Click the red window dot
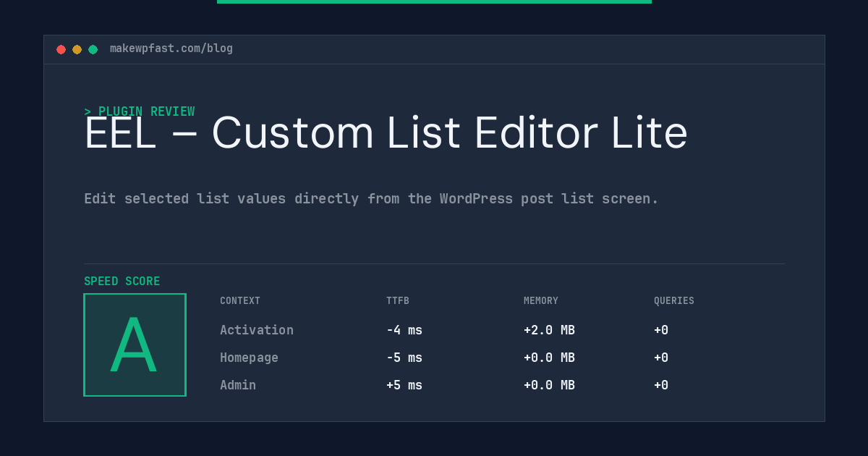Screen dimensions: 868x456 pyautogui.click(x=61, y=49)
